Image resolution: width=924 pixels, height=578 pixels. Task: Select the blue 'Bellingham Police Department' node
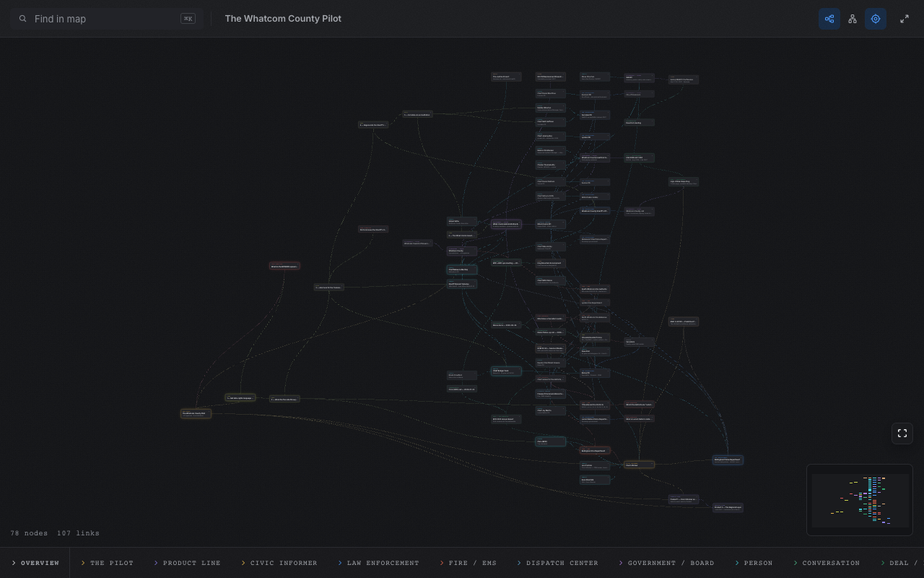tap(728, 460)
